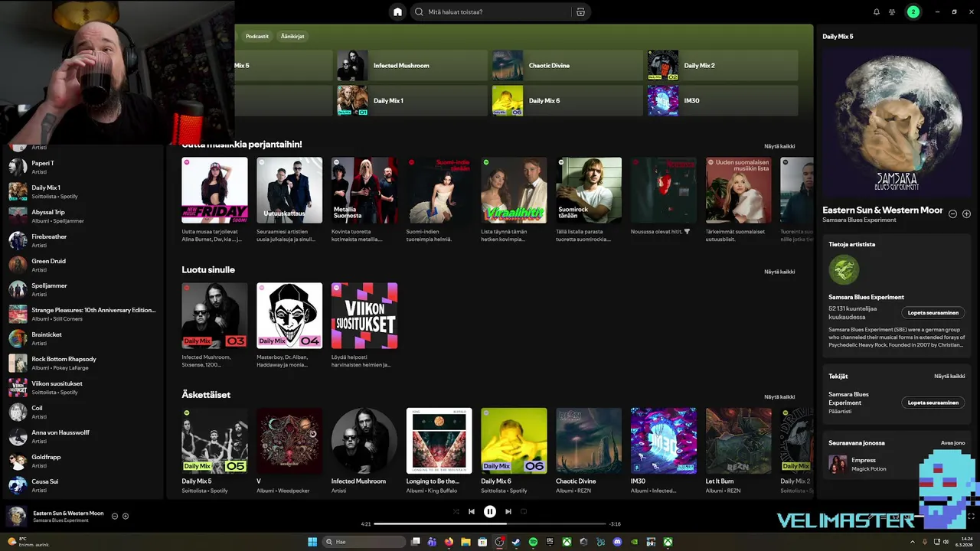980x551 pixels.
Task: Open Goldfrapp artist in library
Action: click(x=83, y=461)
